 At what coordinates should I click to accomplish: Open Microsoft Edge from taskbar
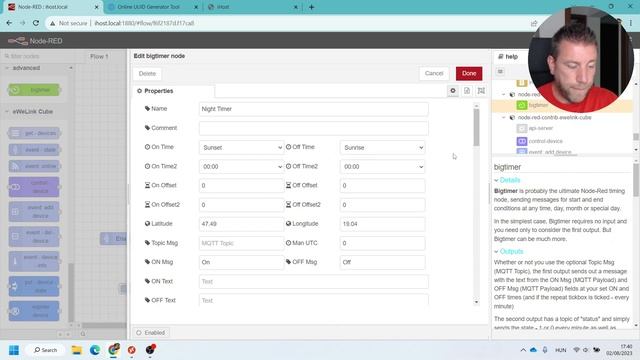(x=95, y=350)
